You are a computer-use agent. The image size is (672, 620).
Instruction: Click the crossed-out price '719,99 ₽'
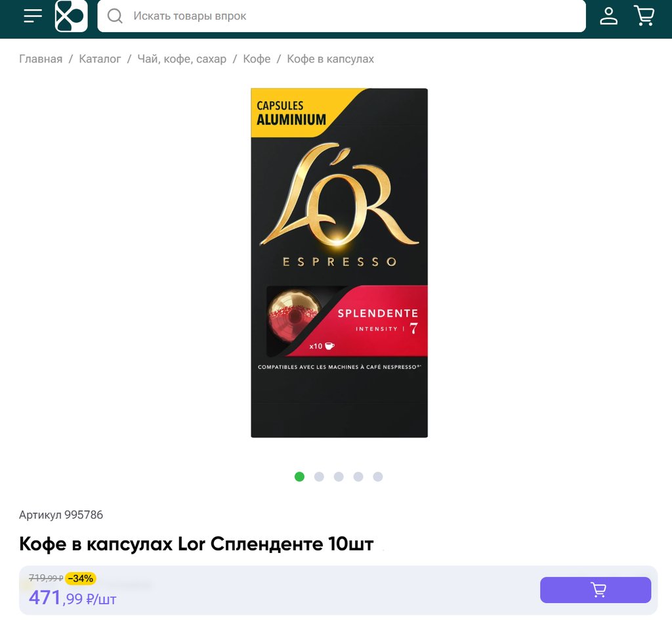click(46, 579)
